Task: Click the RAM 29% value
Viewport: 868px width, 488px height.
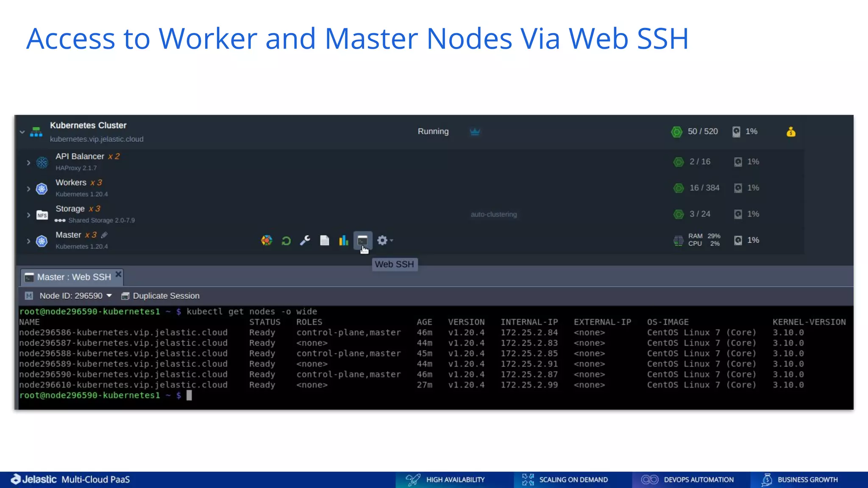Action: click(714, 236)
